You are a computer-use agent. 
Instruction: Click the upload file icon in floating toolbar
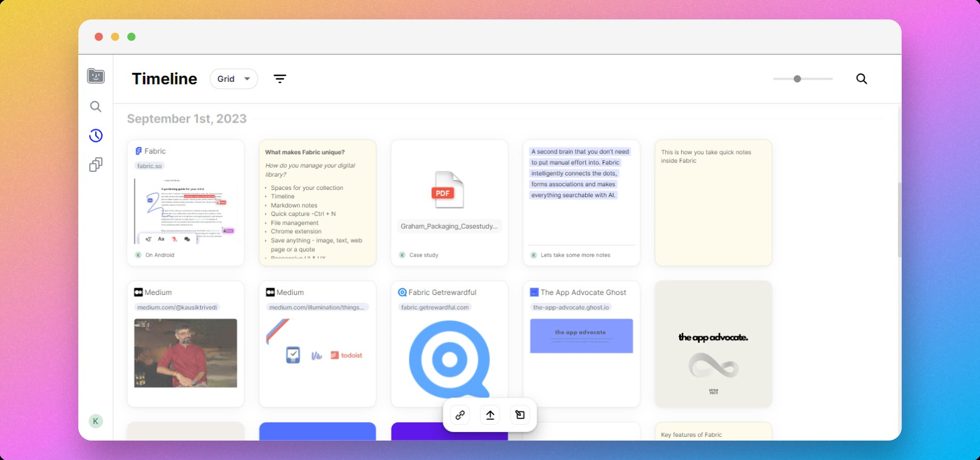click(x=490, y=415)
